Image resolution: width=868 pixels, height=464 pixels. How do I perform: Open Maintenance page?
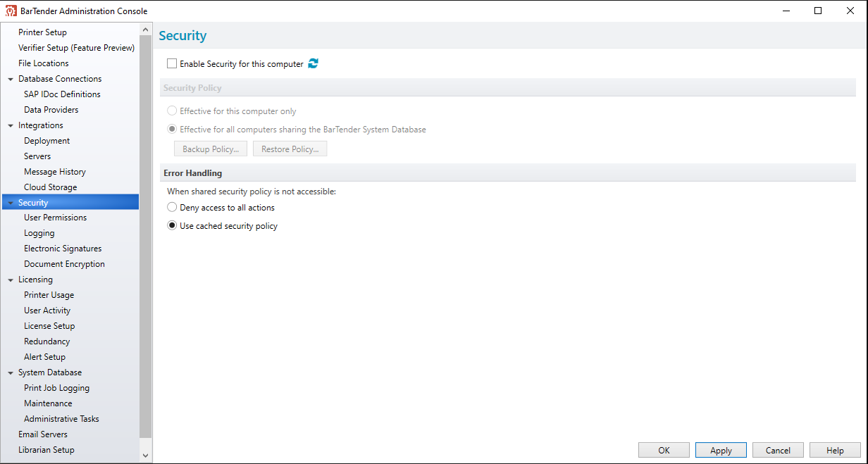point(48,403)
